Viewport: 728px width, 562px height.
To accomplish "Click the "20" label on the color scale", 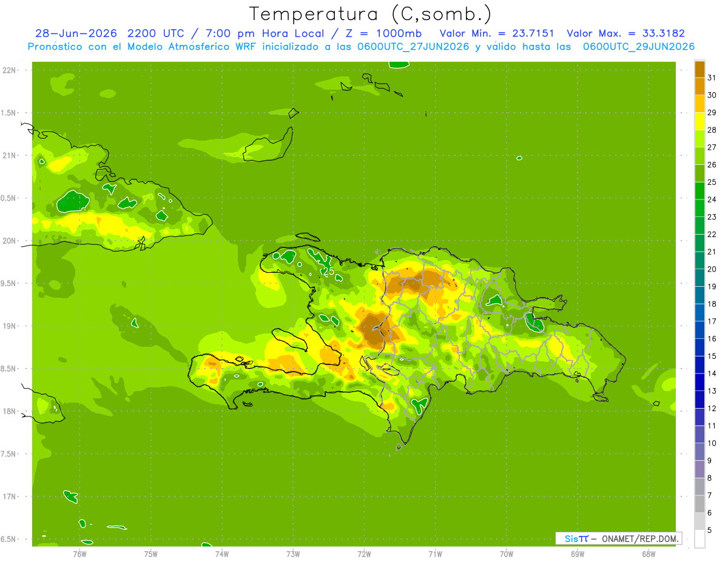I will pyautogui.click(x=712, y=269).
